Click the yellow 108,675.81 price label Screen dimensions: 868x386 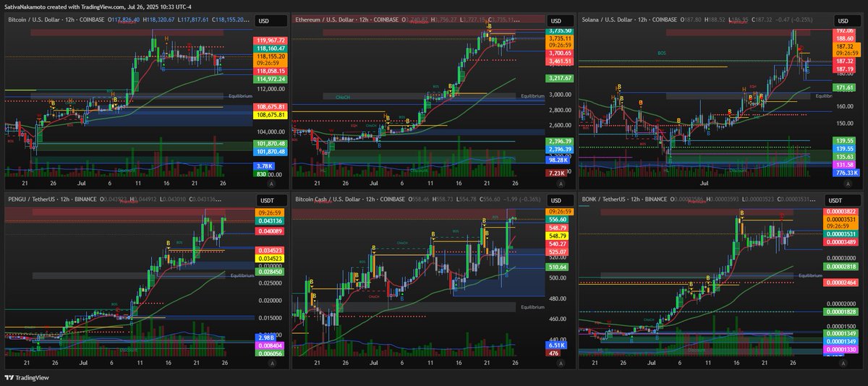point(271,115)
